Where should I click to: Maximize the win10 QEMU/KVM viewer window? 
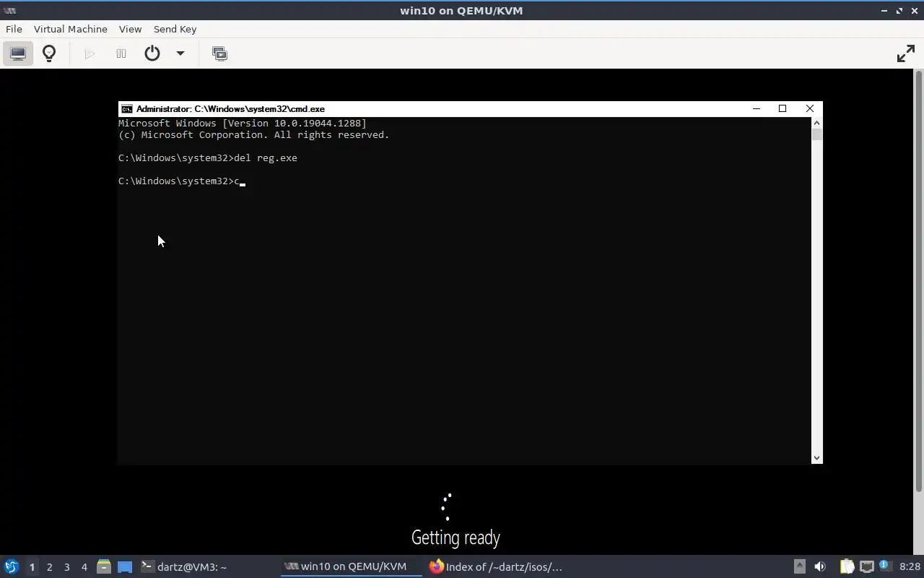tap(899, 11)
